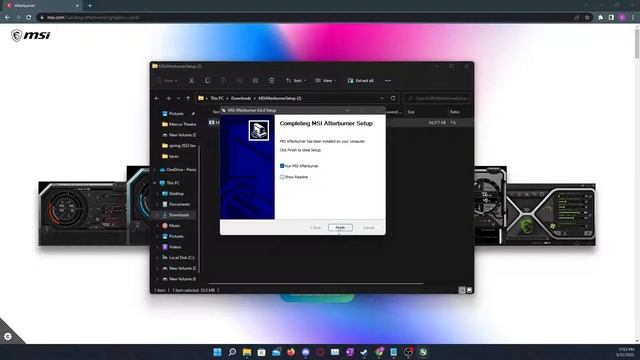Image resolution: width=640 pixels, height=360 pixels.
Task: Click the Explorer search box
Action: [x=437, y=98]
